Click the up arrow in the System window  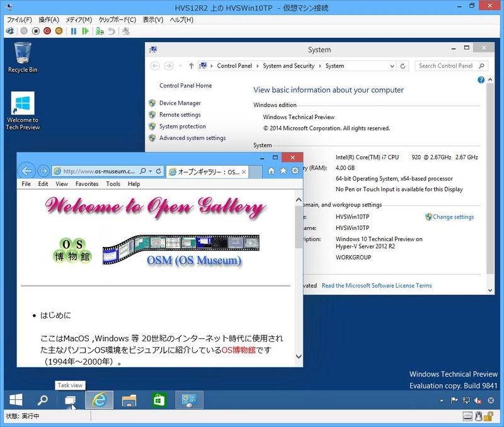192,66
